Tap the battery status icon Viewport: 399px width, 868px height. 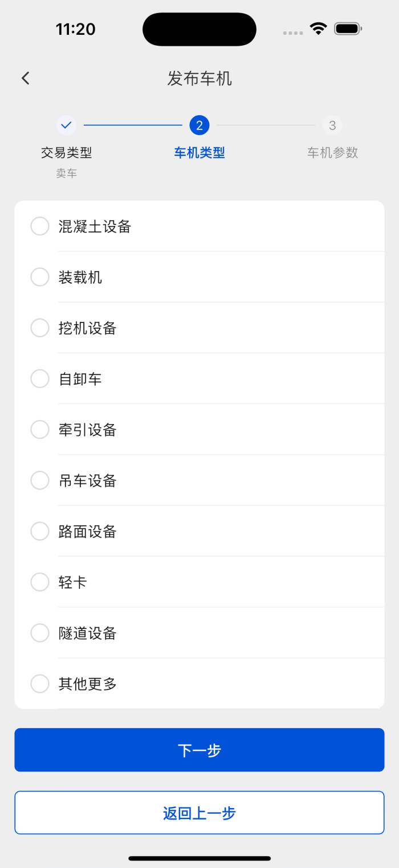pyautogui.click(x=348, y=29)
